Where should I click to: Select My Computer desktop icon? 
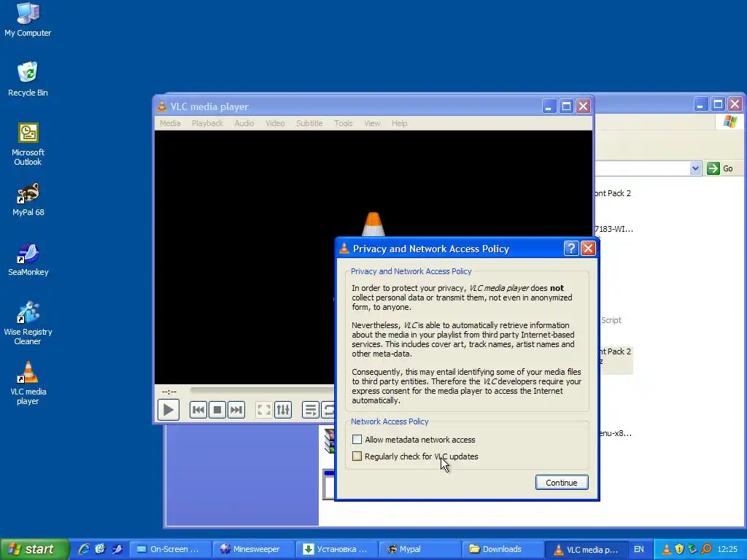(28, 20)
